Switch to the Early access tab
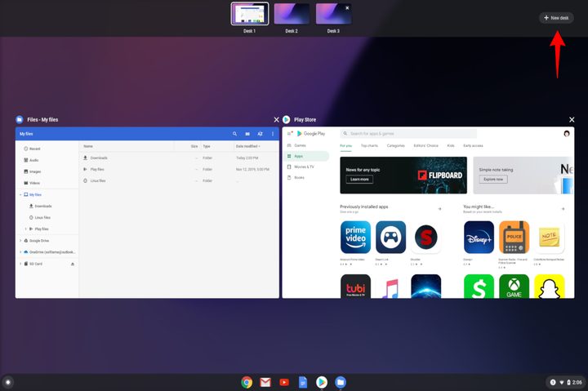 pyautogui.click(x=473, y=146)
